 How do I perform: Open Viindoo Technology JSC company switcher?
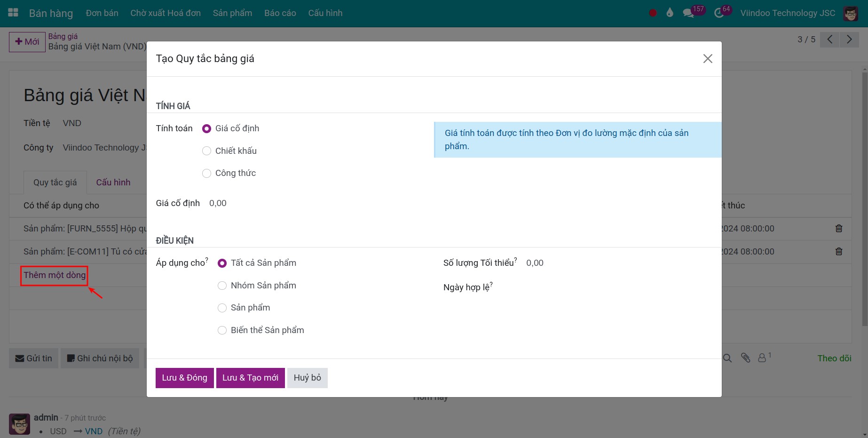(x=788, y=13)
